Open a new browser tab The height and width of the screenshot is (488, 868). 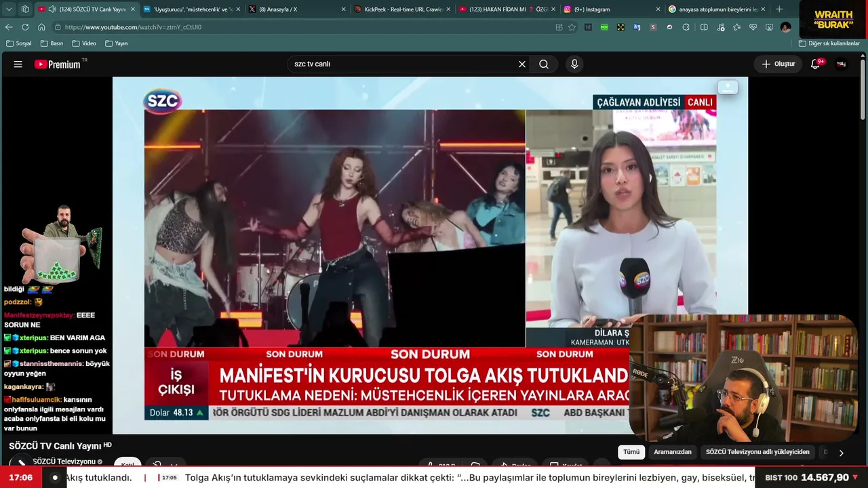click(x=779, y=9)
